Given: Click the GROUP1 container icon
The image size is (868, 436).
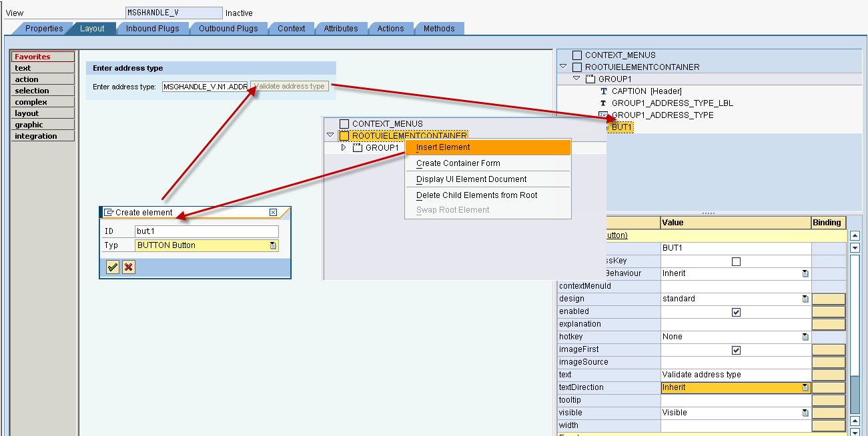Looking at the screenshot, I should click(x=592, y=79).
